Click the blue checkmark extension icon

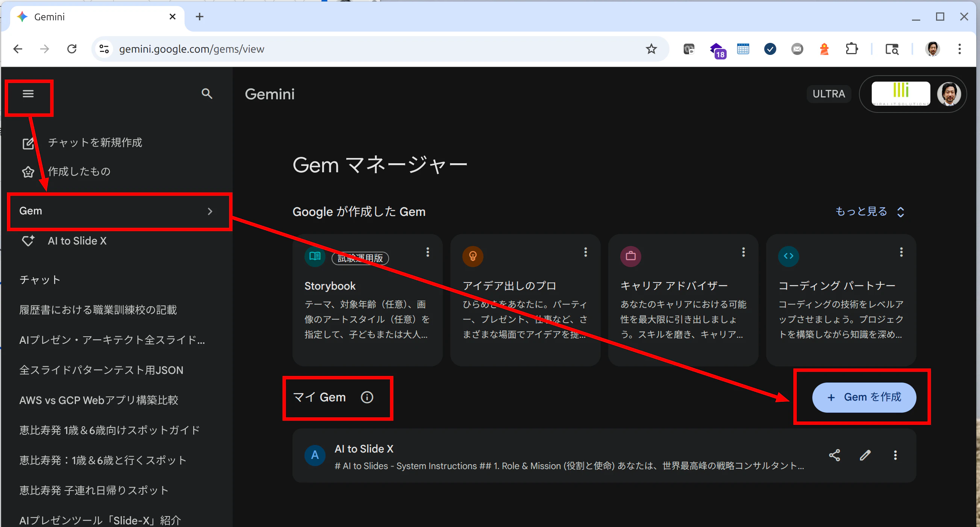point(770,49)
